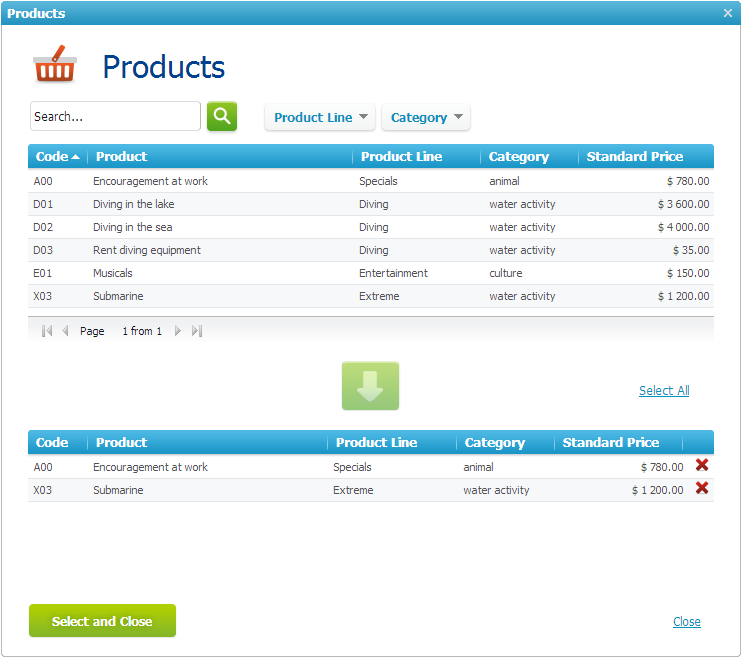Click X03 row in selected products table

pos(371,490)
